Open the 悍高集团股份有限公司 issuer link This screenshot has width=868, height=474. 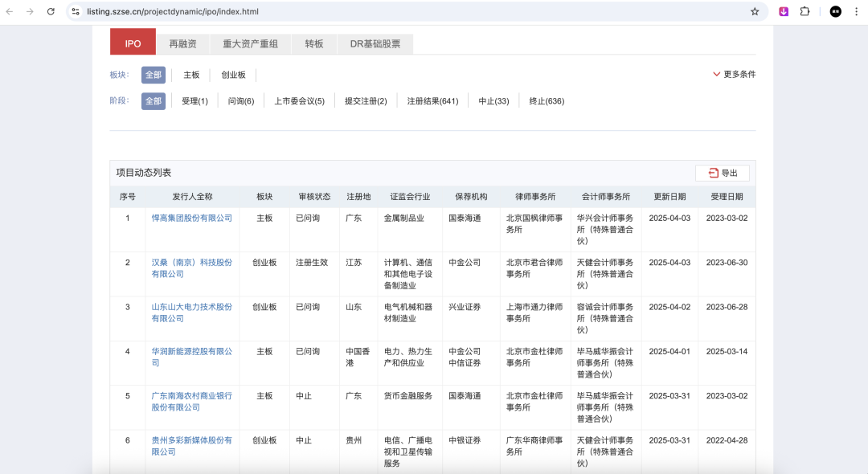coord(191,218)
